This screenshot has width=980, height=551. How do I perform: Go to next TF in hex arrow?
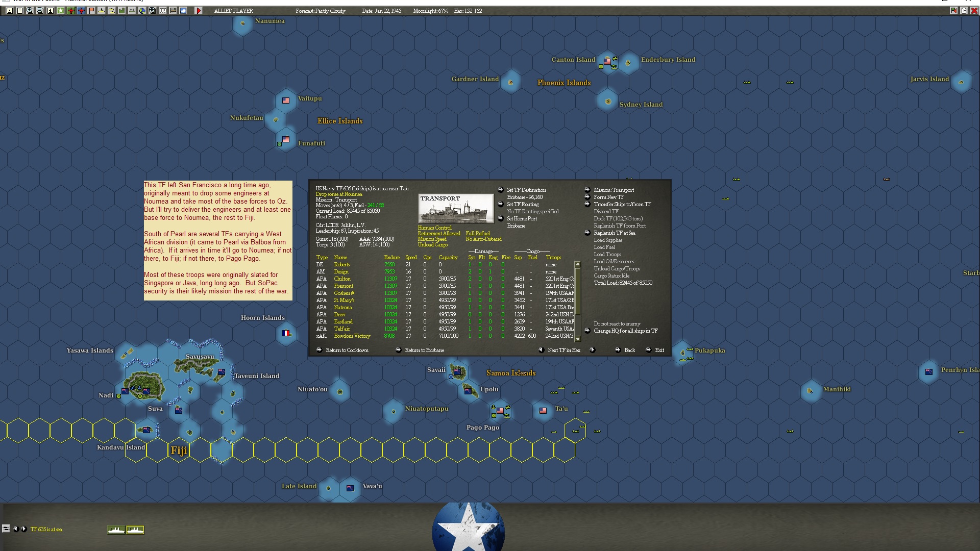pyautogui.click(x=592, y=350)
